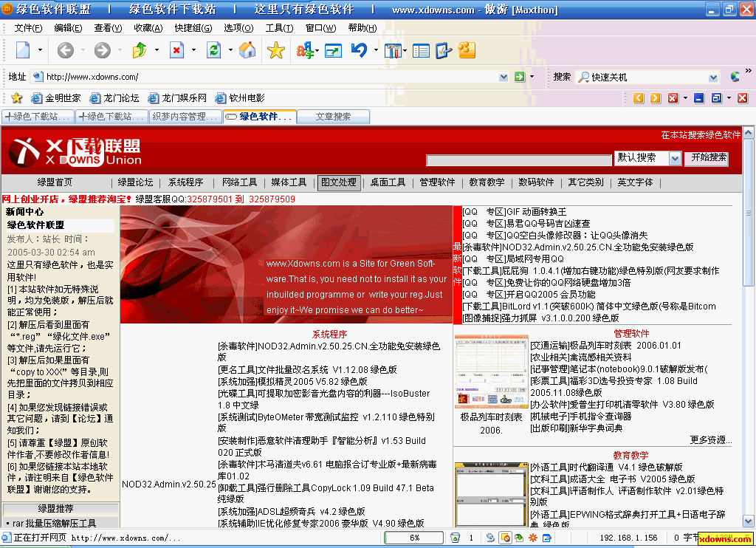
Task: Click the New Page toolbar icon
Action: pyautogui.click(x=23, y=49)
